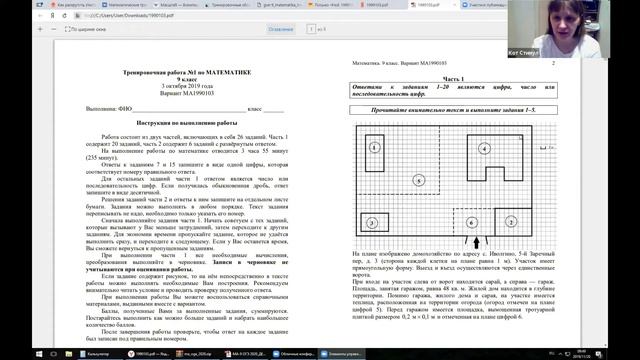Open the Zoom 'Элементы управления' taskbar item
This screenshot has height=360, width=640.
342,354
